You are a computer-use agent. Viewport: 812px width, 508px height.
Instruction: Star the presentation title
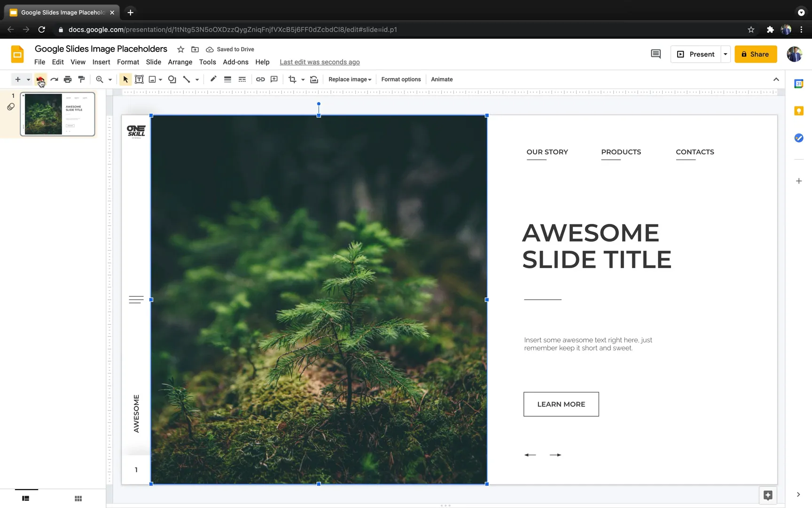click(x=180, y=49)
